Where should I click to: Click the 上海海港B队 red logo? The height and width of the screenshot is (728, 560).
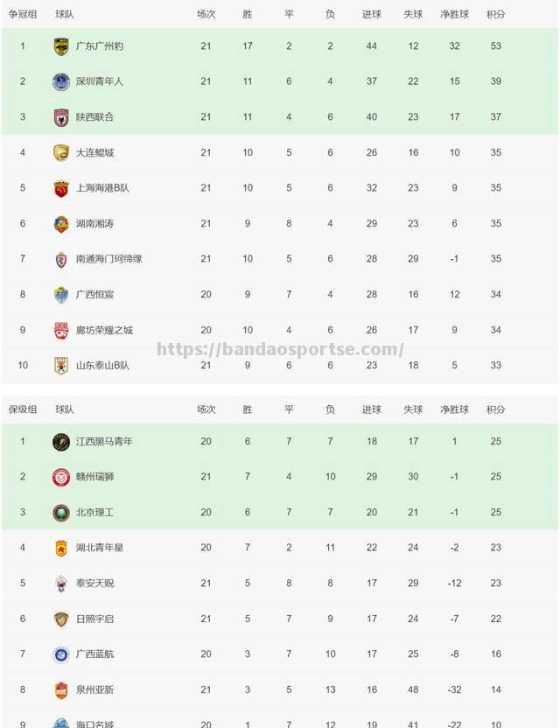tap(61, 188)
